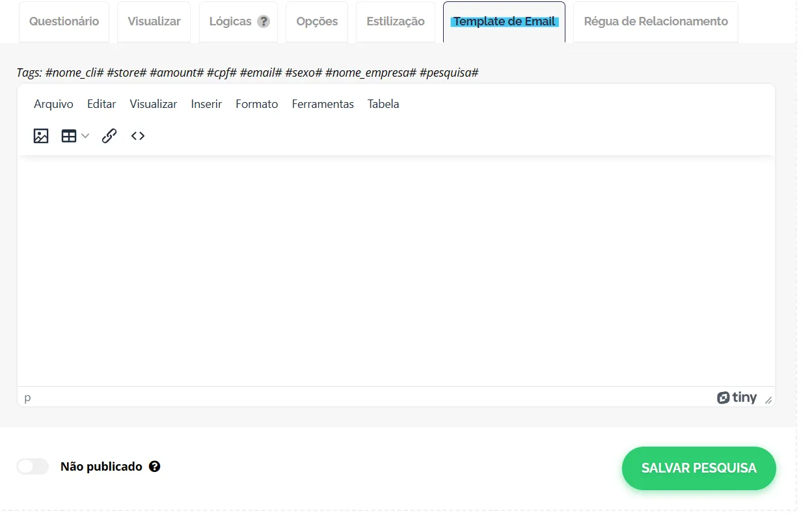Screen dimensions: 812x524
Task: Click the #nome_cli# tag text
Action: click(x=75, y=72)
